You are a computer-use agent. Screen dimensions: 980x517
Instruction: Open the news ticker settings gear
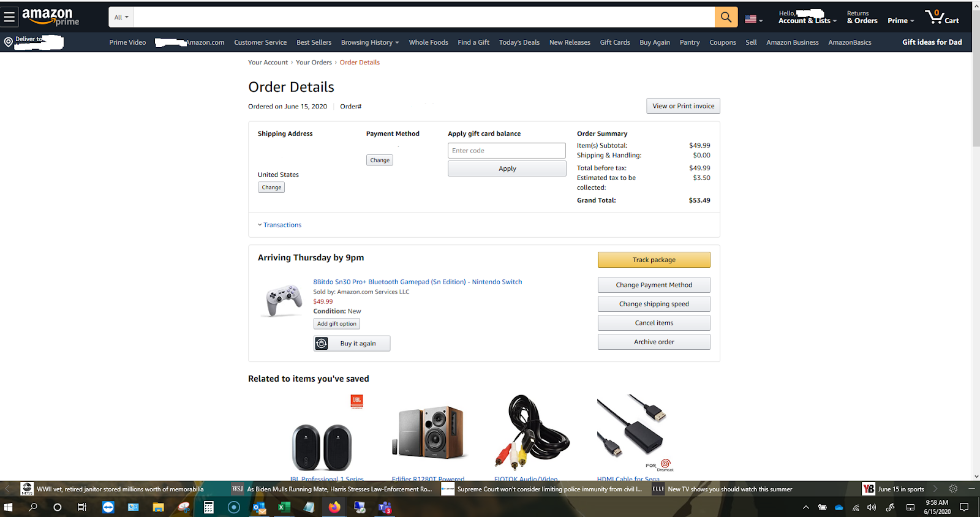[953, 489]
